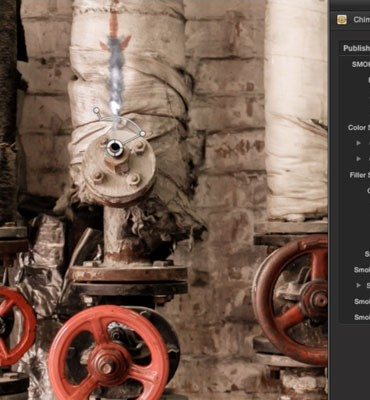Image resolution: width=370 pixels, height=400 pixels.
Task: Select the circular handle at the arc's right end
Action: coord(143,134)
